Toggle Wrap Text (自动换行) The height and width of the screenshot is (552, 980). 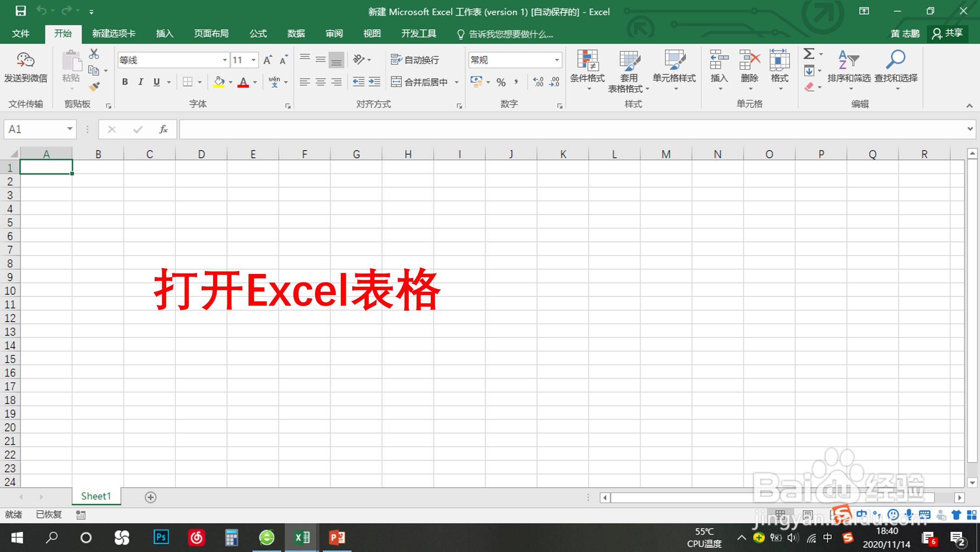415,60
